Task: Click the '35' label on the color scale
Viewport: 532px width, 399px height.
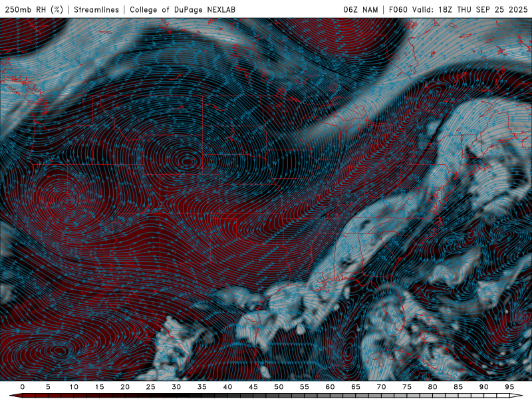Action: (x=201, y=387)
